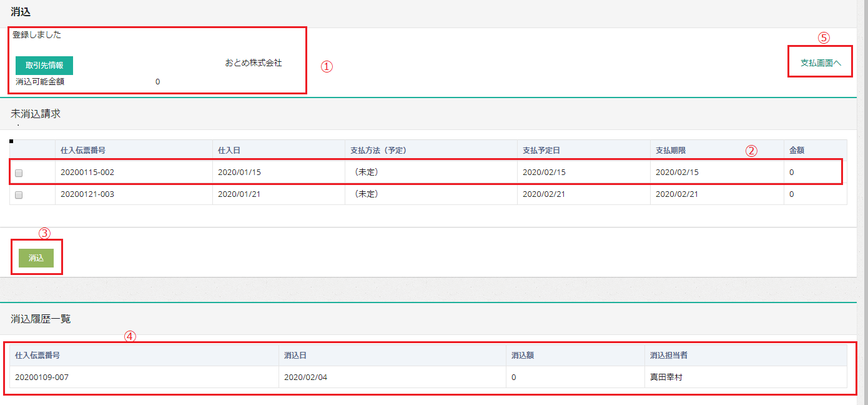This screenshot has height=405, width=868.
Task: Click the 支払期限 column header
Action: [671, 151]
